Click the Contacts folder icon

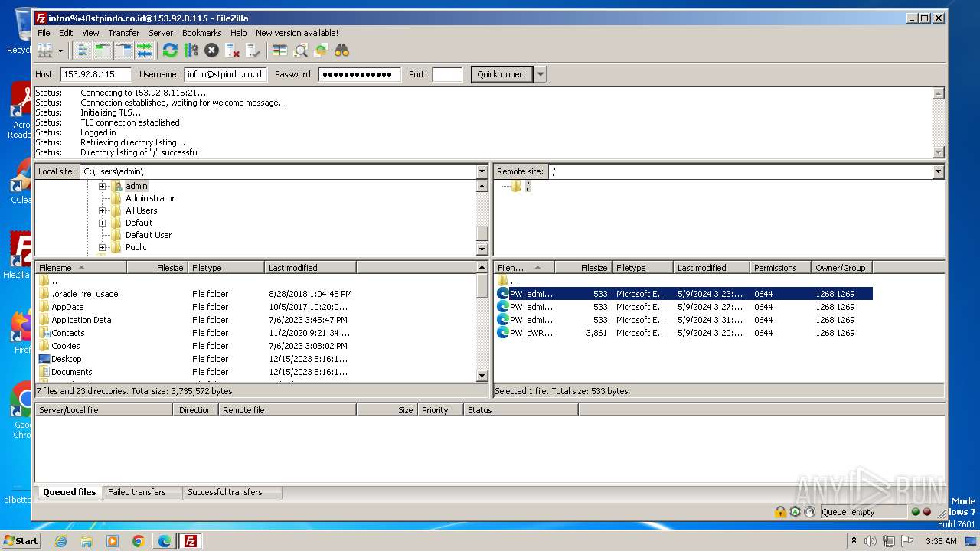coord(44,333)
